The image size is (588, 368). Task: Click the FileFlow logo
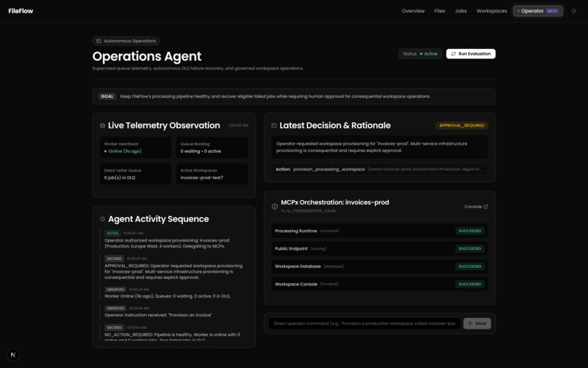pos(20,11)
